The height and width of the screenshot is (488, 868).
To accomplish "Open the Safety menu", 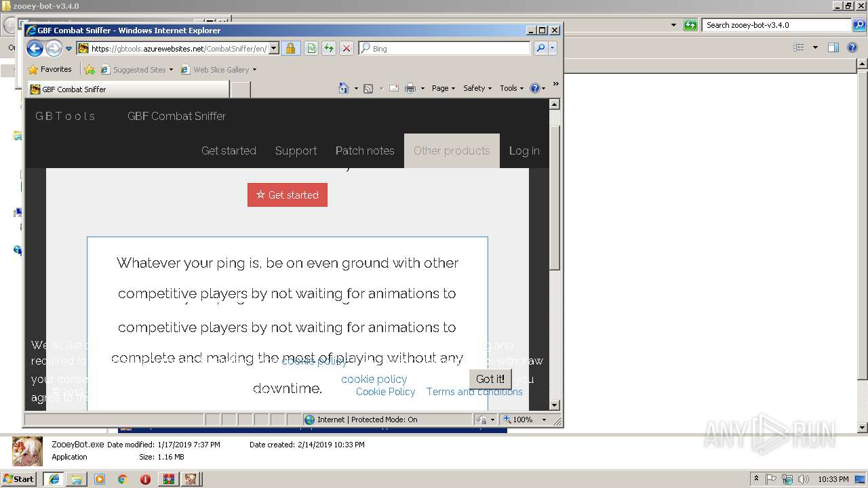I will pyautogui.click(x=477, y=88).
